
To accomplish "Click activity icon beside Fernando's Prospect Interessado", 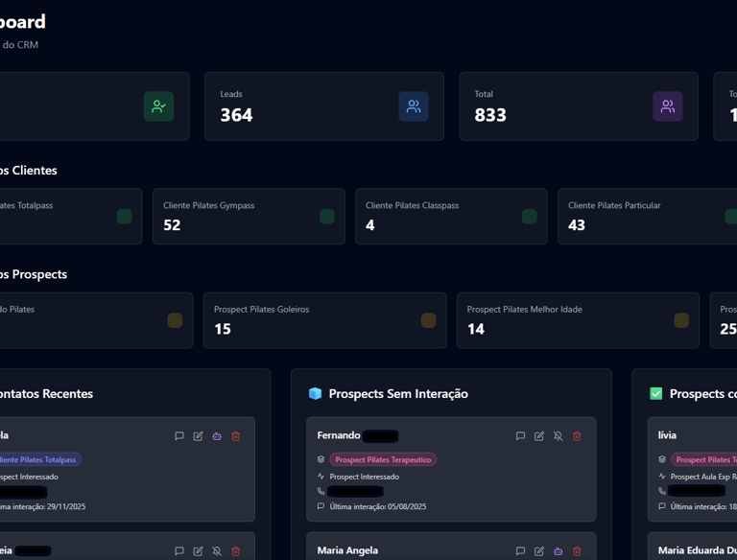I will click(321, 477).
